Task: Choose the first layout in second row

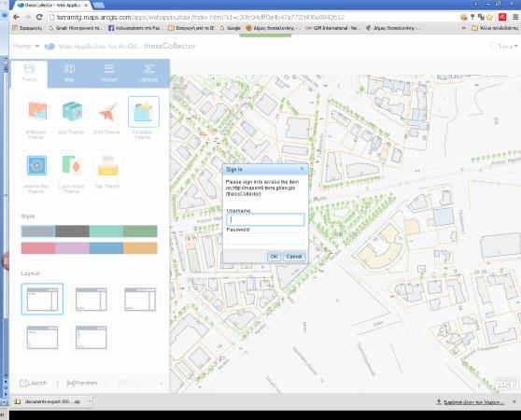Action: (42, 337)
